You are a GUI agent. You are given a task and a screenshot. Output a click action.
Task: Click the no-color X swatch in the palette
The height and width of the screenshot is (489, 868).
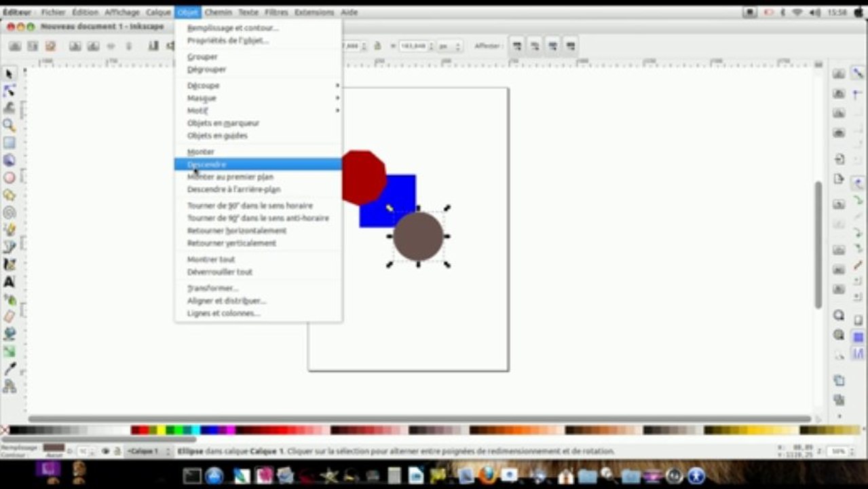pos(5,430)
